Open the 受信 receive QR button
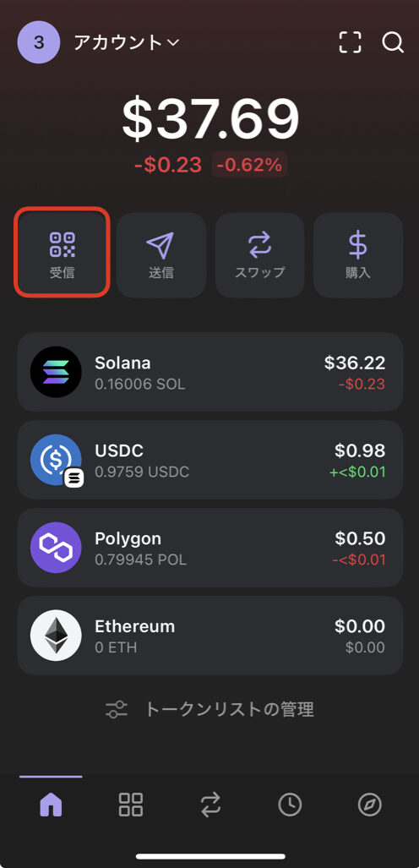The height and width of the screenshot is (868, 419). pyautogui.click(x=62, y=253)
